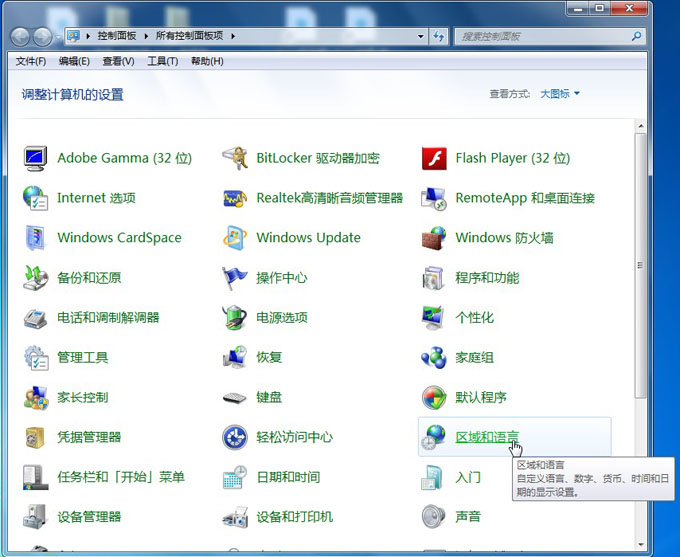Open the Adobe Gamma monitor icon
680x557 pixels.
tap(35, 158)
